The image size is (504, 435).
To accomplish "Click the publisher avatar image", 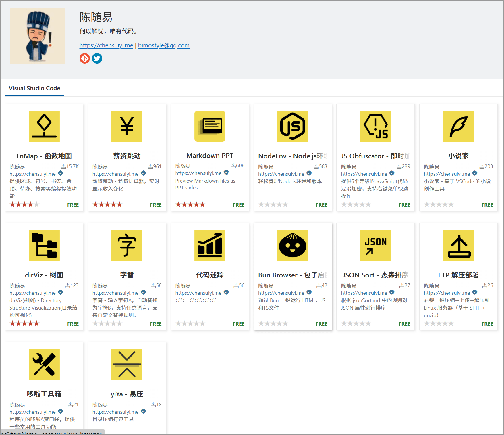I will 37,36.
